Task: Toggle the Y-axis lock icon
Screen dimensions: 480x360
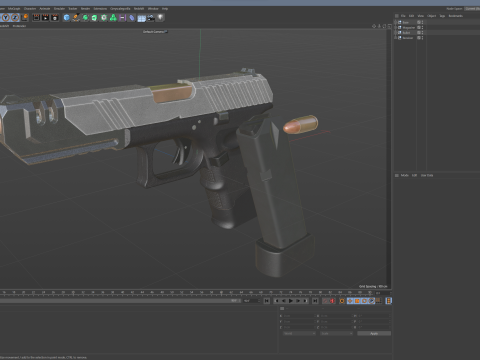Action: (6, 17)
